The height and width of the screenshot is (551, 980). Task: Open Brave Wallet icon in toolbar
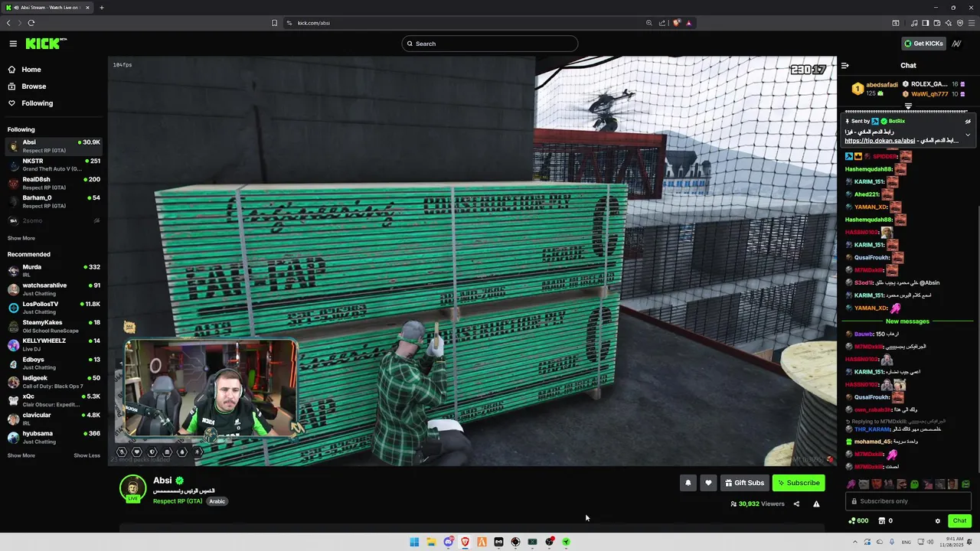[937, 23]
